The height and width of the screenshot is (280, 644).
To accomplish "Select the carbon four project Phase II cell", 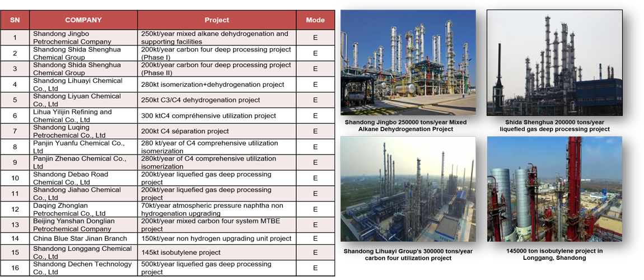I will pos(217,69).
